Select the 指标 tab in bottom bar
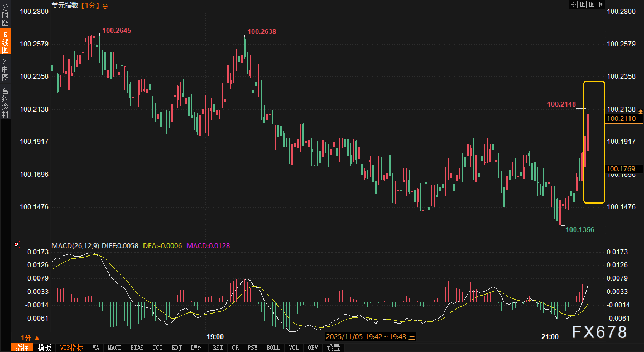The width and height of the screenshot is (644, 352). tap(22, 348)
